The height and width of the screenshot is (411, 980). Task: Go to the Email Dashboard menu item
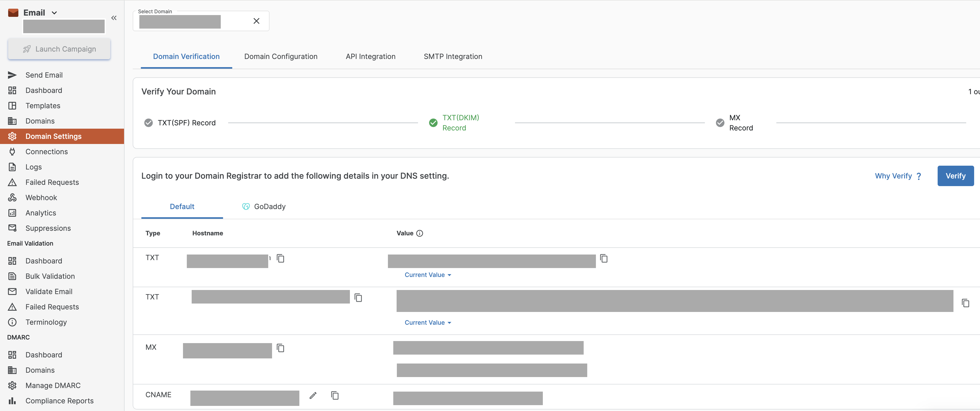(62, 90)
